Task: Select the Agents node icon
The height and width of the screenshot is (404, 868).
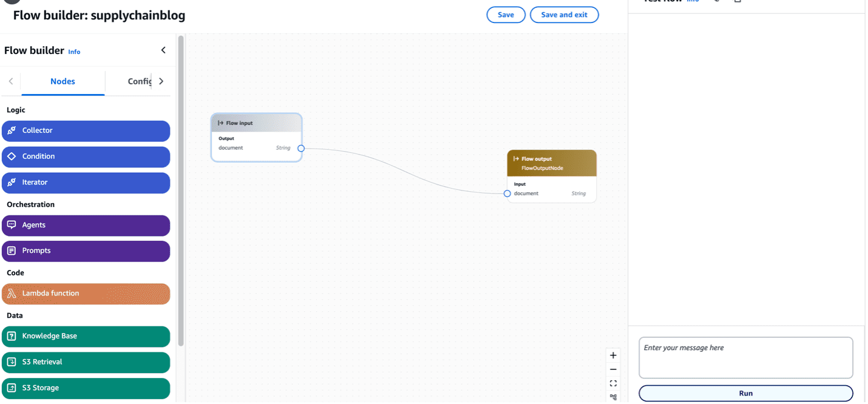Action: point(11,225)
